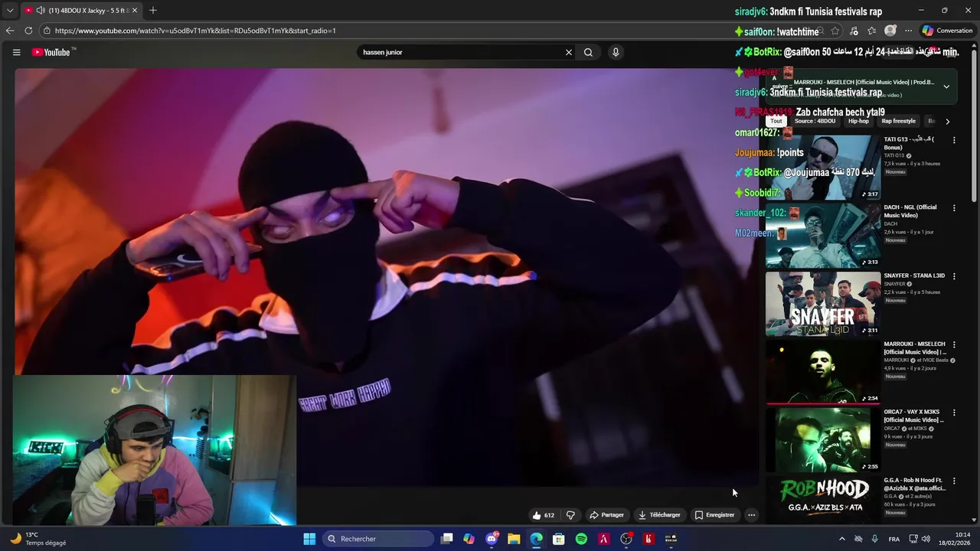Open OBS Studio from the taskbar

[x=626, y=539]
